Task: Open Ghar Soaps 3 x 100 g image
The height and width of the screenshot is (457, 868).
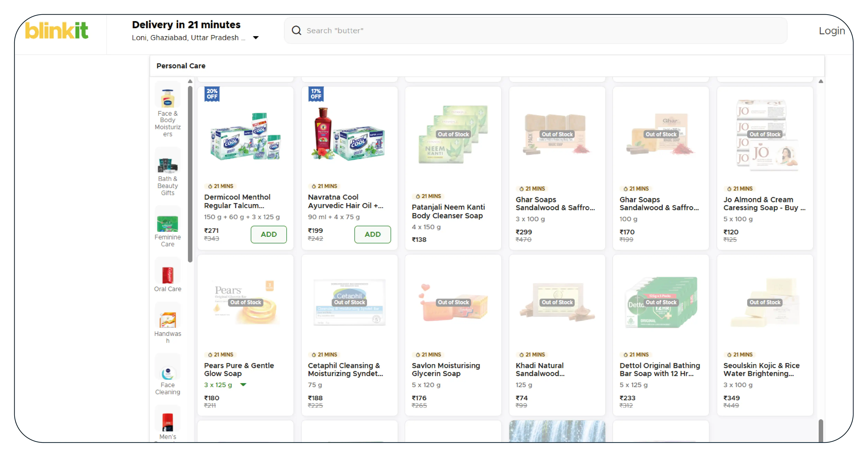Action: pos(557,134)
